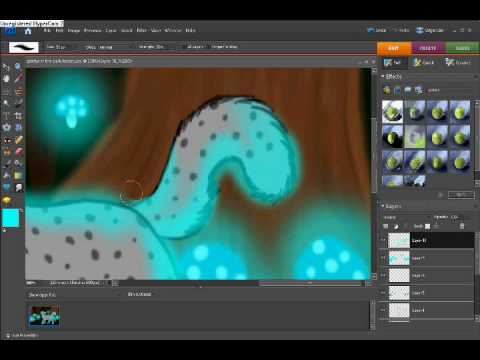Select the Crop tool

(18, 116)
